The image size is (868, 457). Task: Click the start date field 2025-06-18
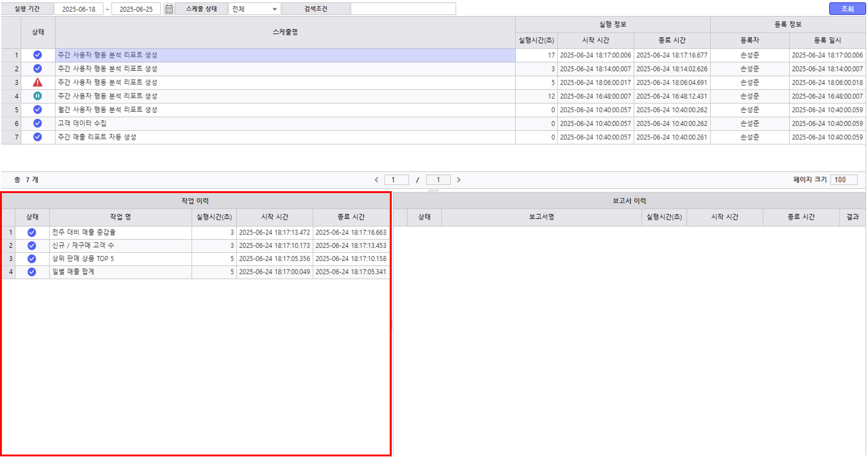point(78,9)
